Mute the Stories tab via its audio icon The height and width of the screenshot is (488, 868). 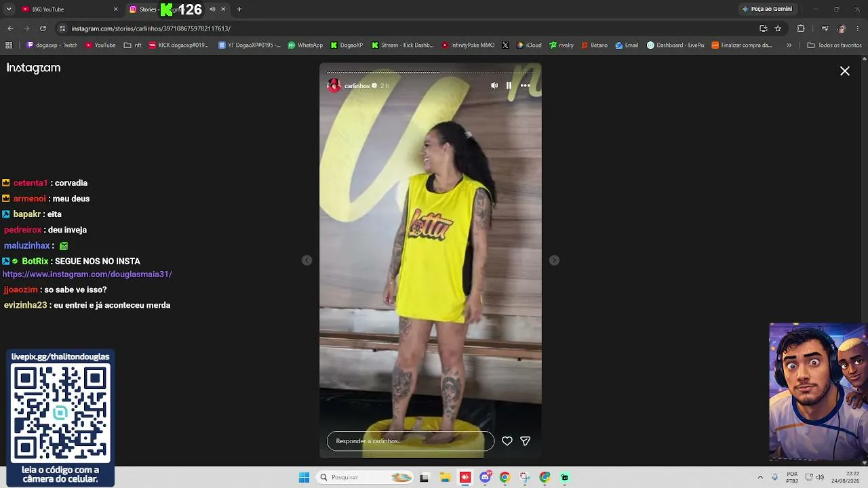212,9
